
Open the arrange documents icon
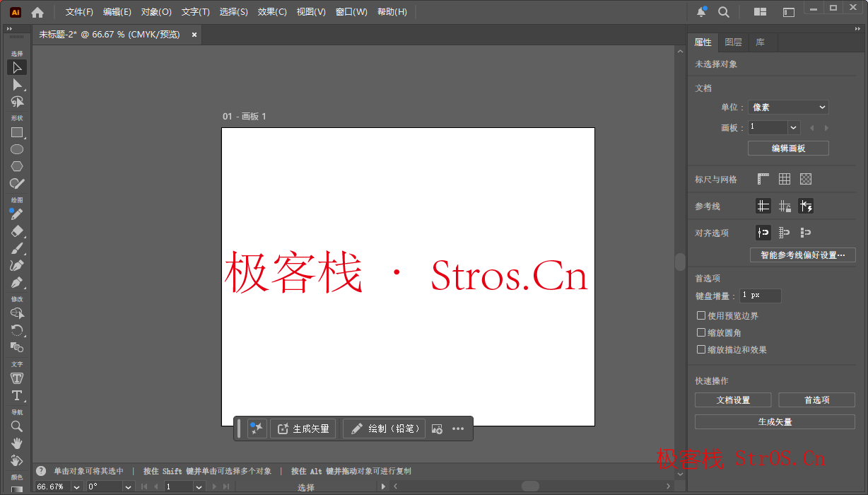click(x=761, y=12)
